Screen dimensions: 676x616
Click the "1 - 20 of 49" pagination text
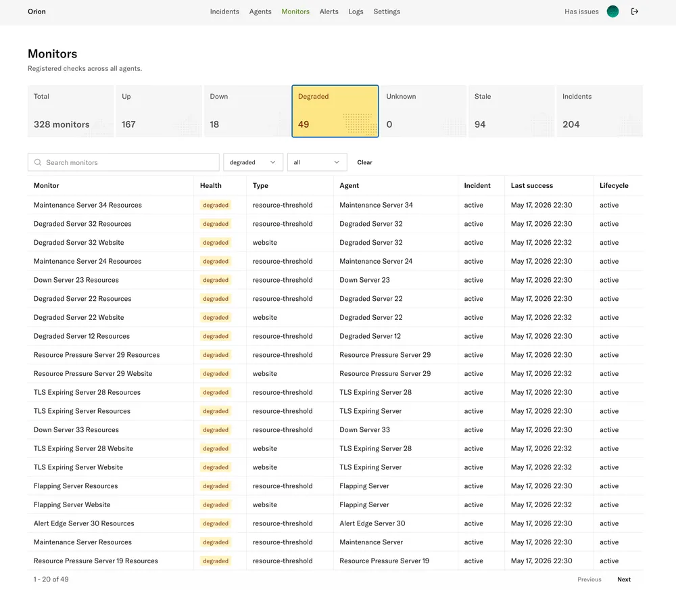[51, 579]
